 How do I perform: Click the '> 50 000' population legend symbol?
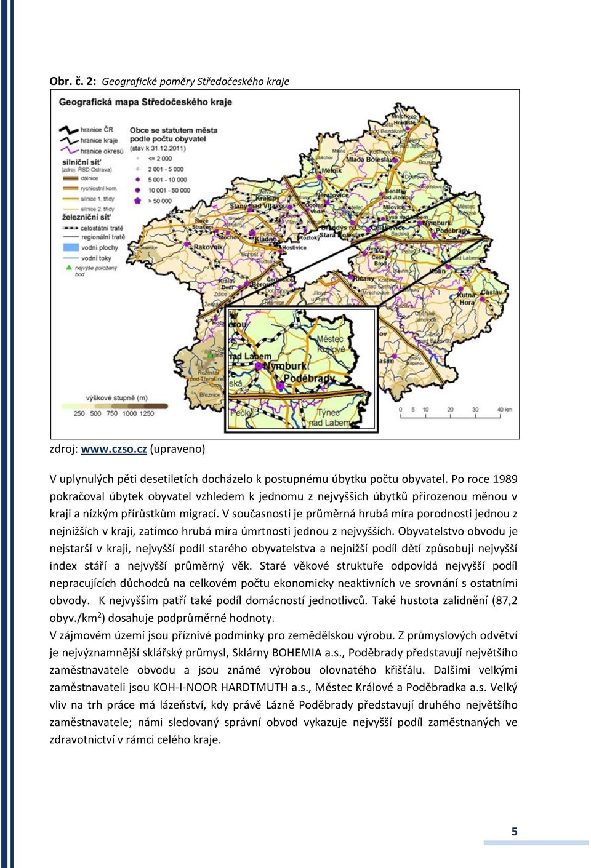pyautogui.click(x=138, y=201)
